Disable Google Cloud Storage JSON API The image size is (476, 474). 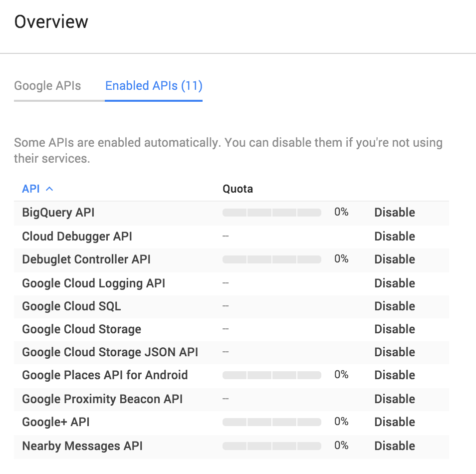pos(395,352)
